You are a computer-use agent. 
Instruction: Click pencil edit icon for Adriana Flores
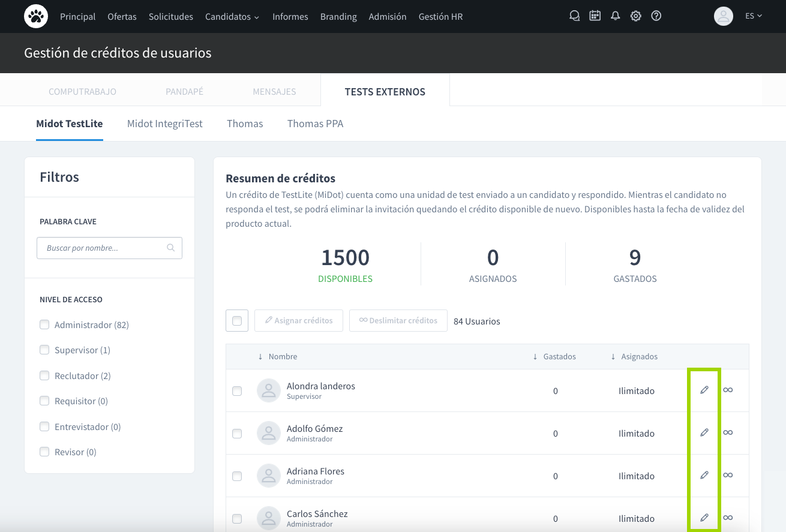click(704, 476)
